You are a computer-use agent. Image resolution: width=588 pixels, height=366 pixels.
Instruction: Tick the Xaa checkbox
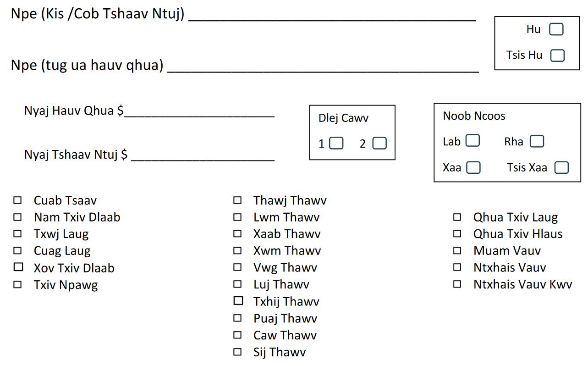pyautogui.click(x=473, y=167)
